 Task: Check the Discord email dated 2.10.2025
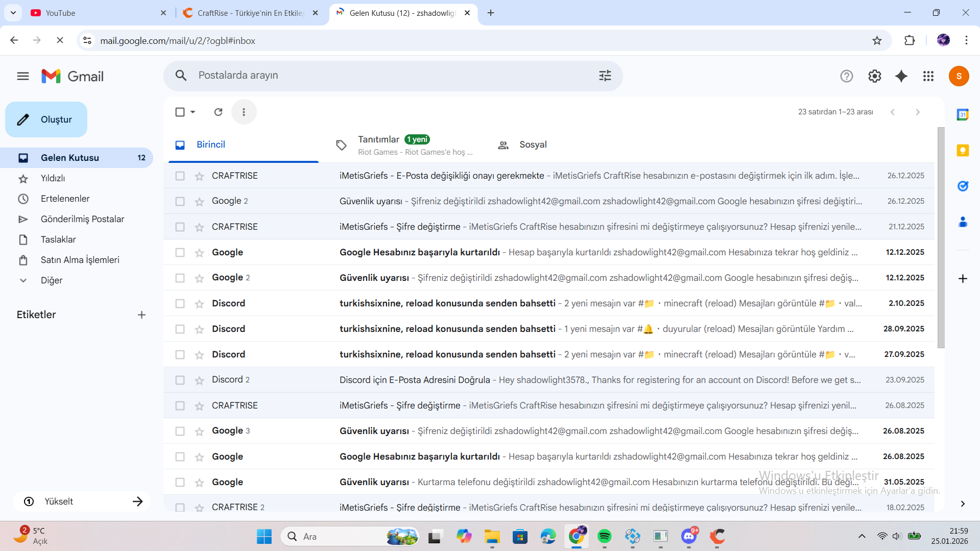[x=180, y=303]
